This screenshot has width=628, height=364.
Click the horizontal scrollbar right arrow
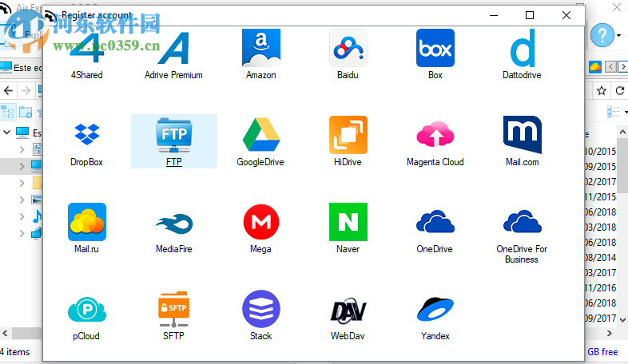click(609, 333)
